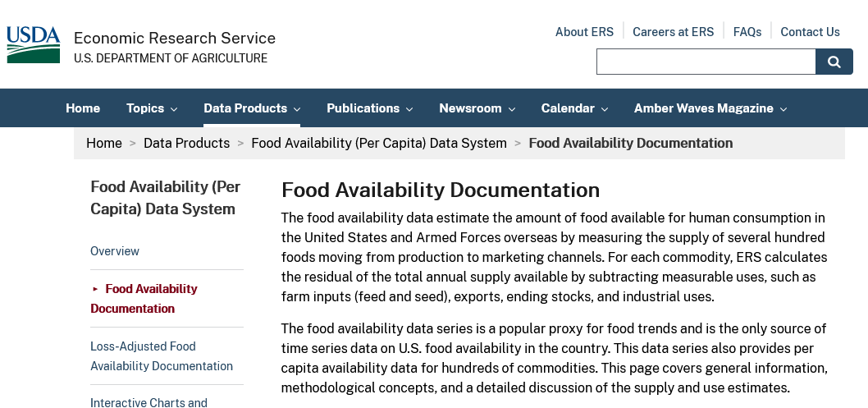868x408 pixels.
Task: Open Overview in the sidebar
Action: (115, 250)
